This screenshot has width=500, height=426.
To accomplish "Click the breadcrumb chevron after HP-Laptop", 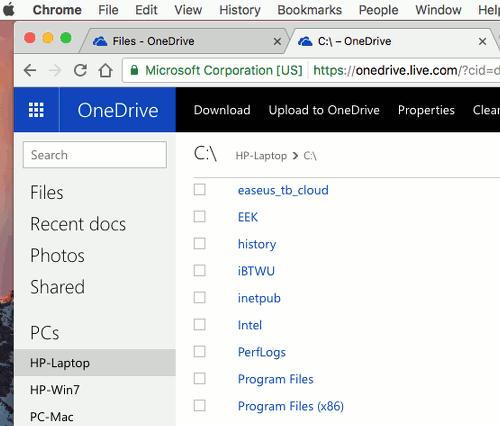I will click(x=295, y=156).
